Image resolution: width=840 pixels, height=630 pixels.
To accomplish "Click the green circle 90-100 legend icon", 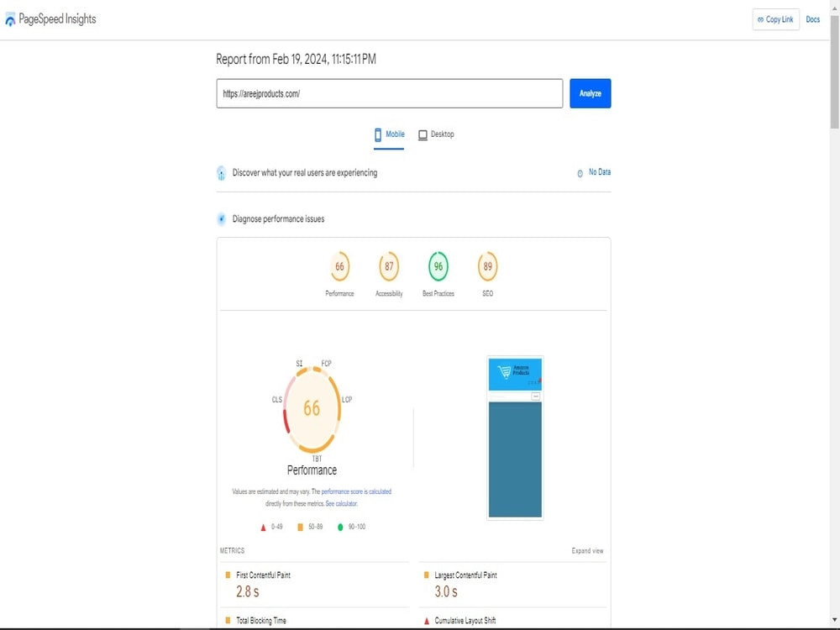I will [340, 528].
